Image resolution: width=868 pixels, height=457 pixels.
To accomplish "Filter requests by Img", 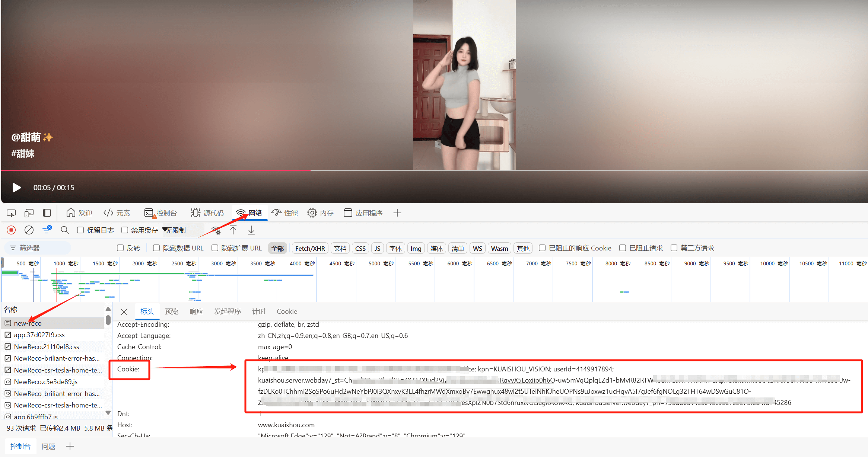I will click(x=416, y=248).
